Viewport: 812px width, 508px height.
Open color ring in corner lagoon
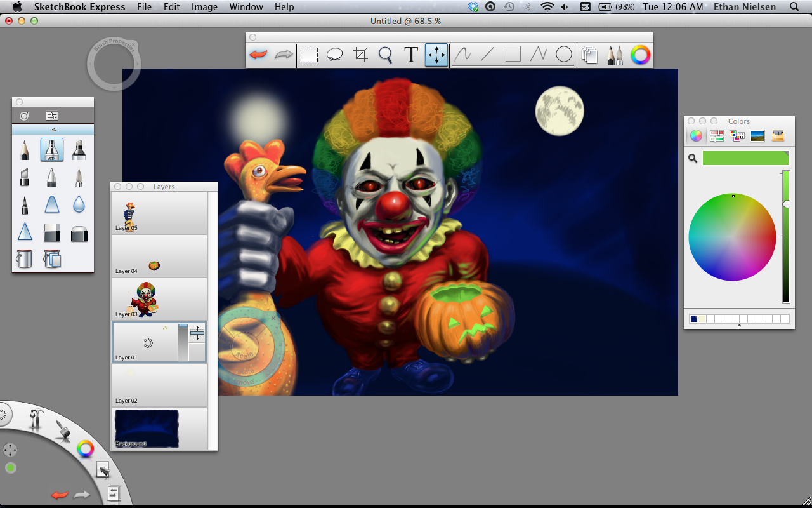[x=85, y=449]
